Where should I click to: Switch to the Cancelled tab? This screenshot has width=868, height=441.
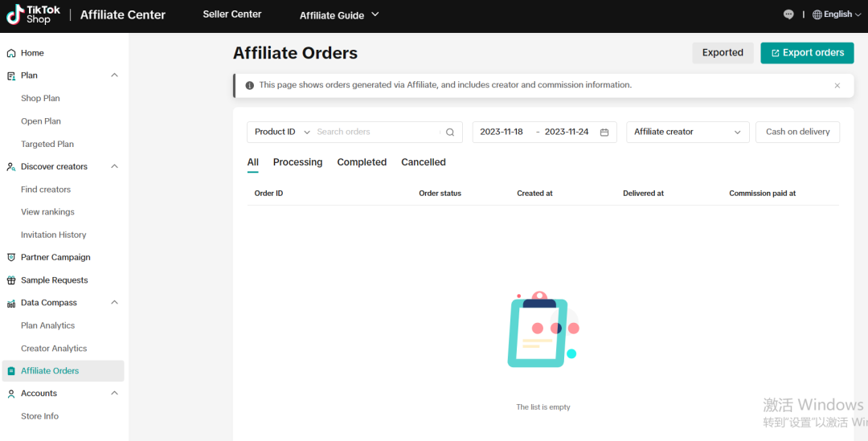[x=423, y=162]
